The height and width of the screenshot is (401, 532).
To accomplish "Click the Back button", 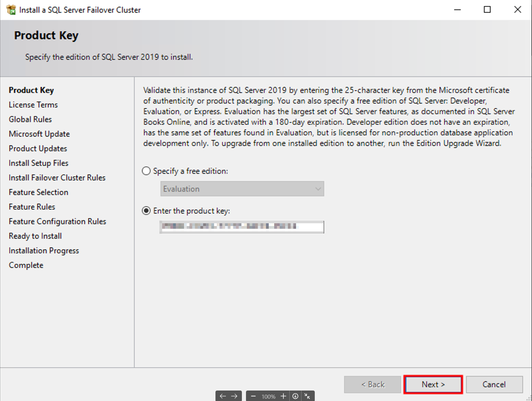I will 373,384.
